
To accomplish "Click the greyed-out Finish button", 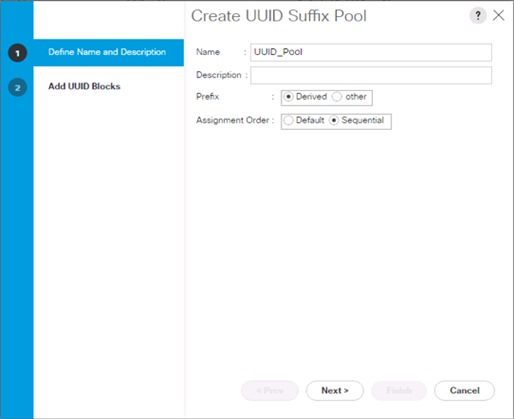I will (399, 391).
